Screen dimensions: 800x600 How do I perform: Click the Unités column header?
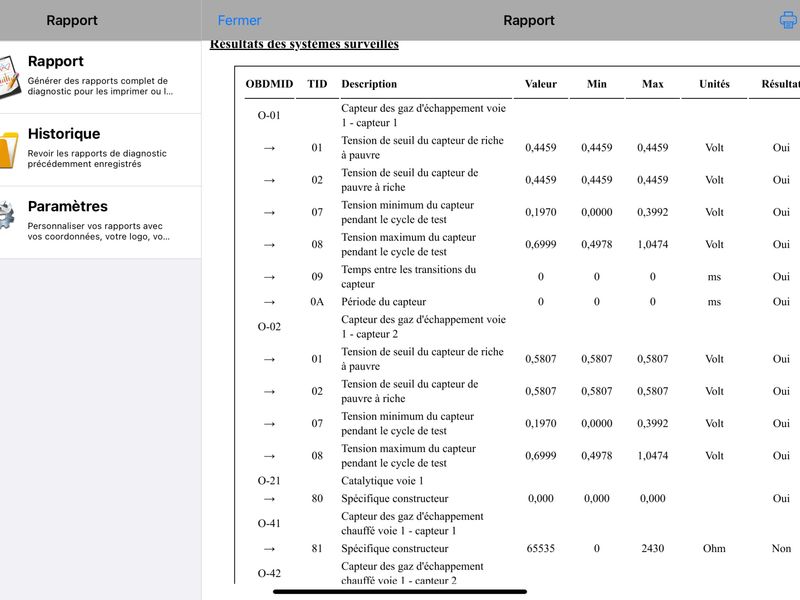714,84
